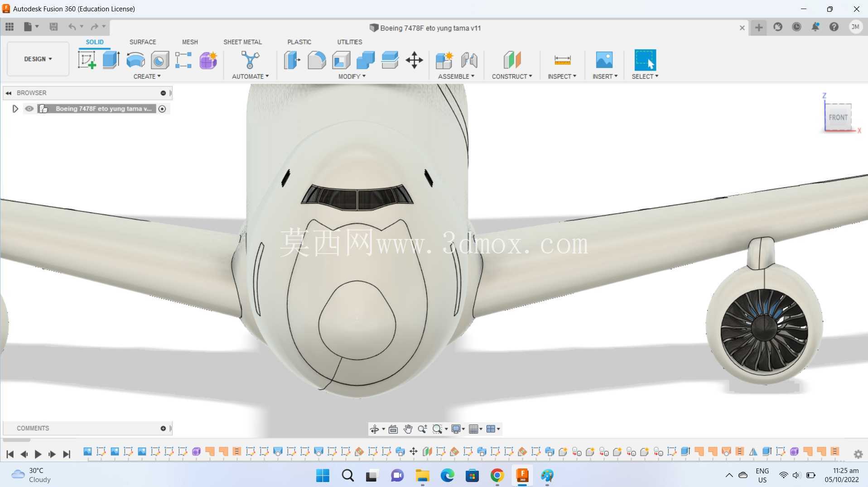Screen dimensions: 868x487
Task: Select the Press Pull tool
Action: click(x=292, y=60)
